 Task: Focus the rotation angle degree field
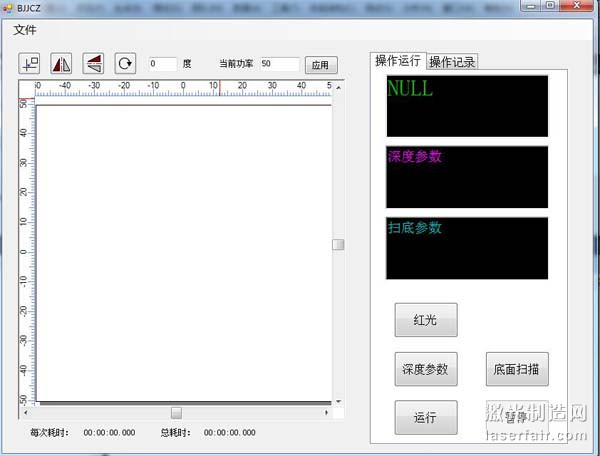tap(162, 63)
